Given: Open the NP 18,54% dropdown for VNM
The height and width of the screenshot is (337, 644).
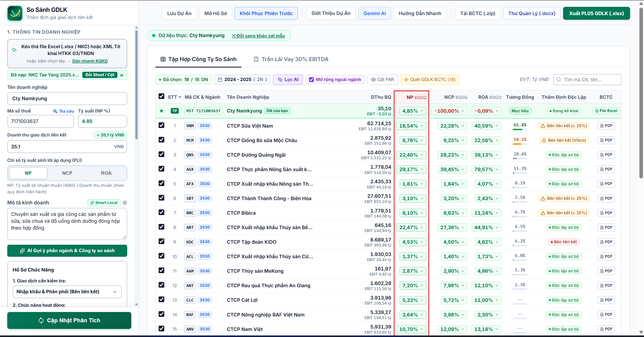Looking at the screenshot, I should 411,126.
